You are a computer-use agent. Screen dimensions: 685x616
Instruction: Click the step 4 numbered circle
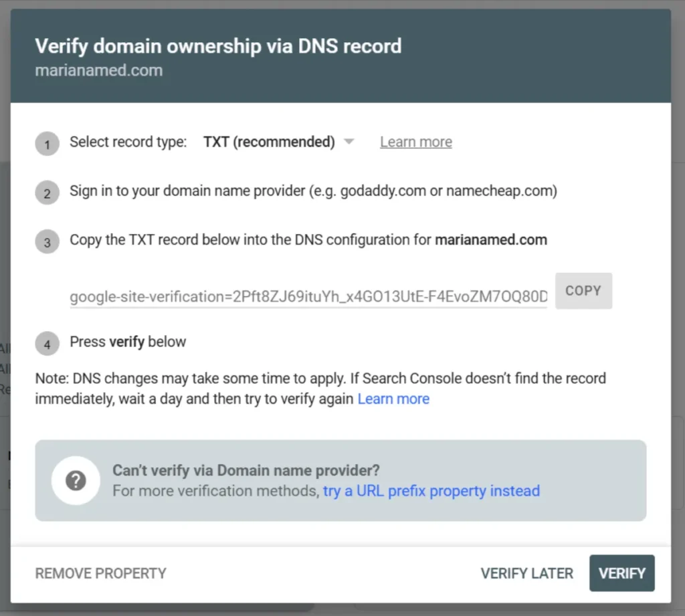[x=47, y=343]
